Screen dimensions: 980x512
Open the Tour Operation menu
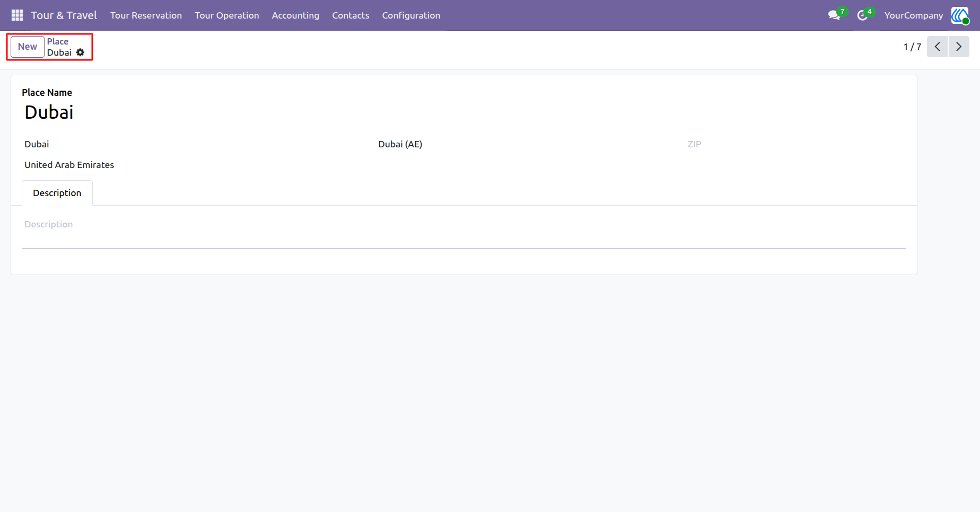pyautogui.click(x=227, y=15)
